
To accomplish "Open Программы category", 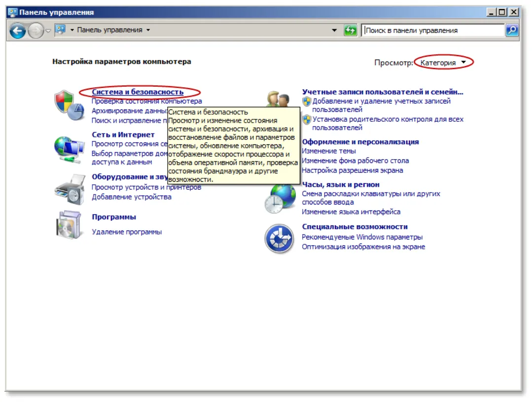I will [114, 217].
